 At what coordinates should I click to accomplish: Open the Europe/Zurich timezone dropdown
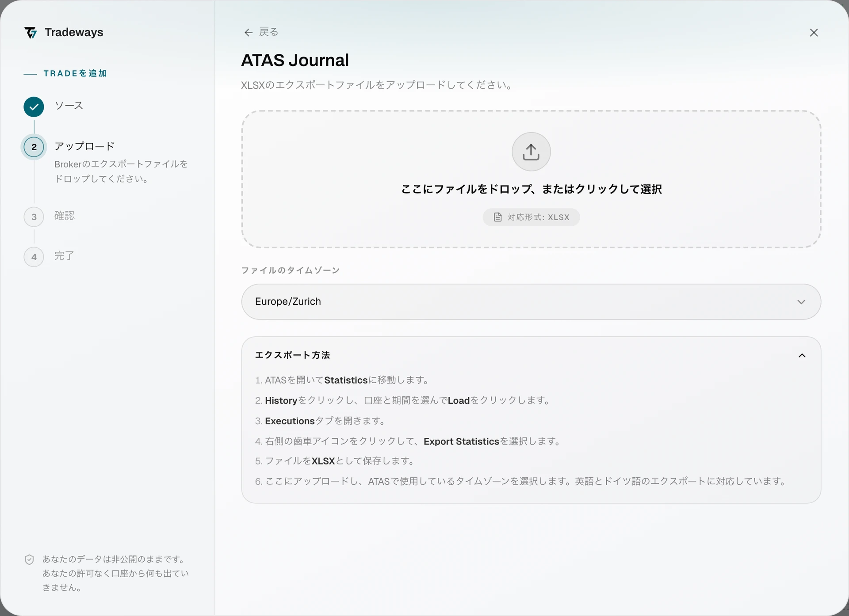point(531,302)
